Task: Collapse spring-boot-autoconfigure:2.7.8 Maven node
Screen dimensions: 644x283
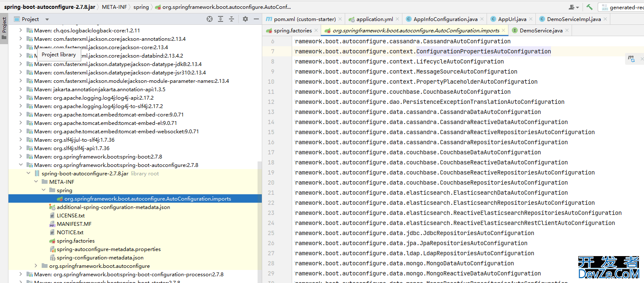Action: pyautogui.click(x=21, y=165)
